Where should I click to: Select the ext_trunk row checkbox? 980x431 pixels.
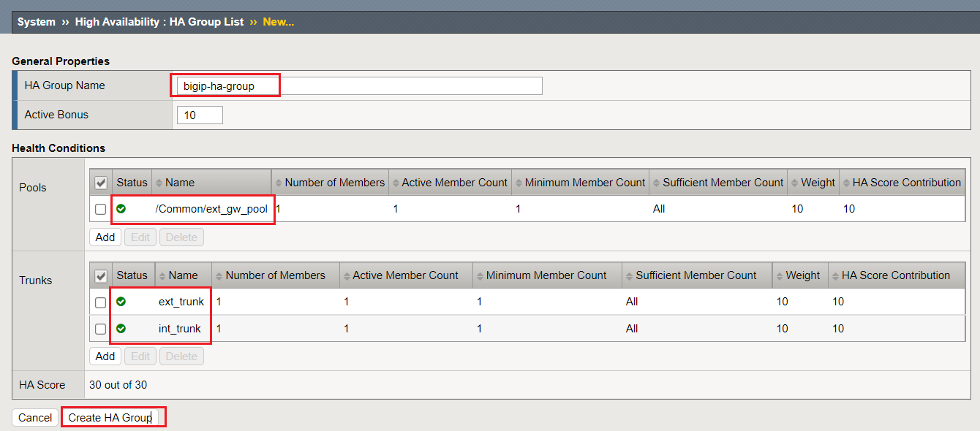point(101,302)
